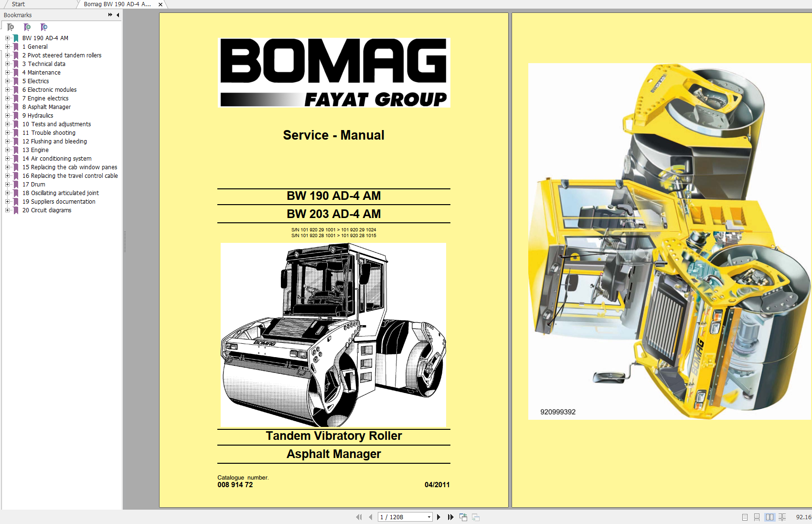The image size is (812, 524).
Task: Open bookmark 7 Engine electrics
Action: (x=45, y=98)
